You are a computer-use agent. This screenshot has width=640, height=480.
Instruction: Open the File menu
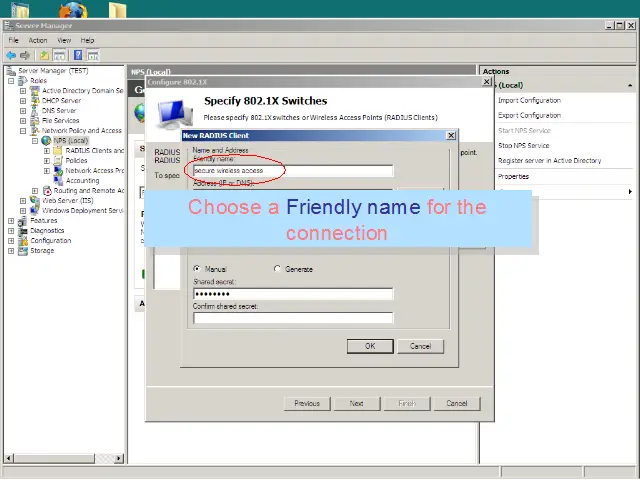[13, 40]
